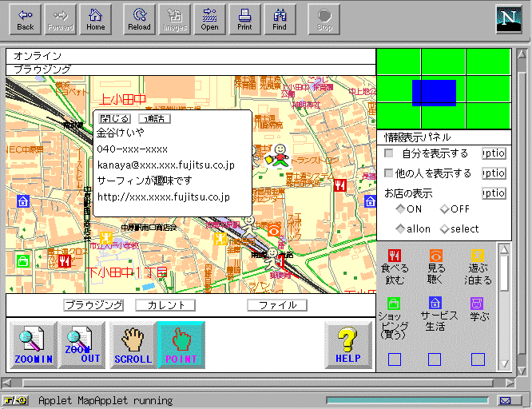532x409 pixels.
Task: Switch to the ブラウジング tab
Action: 93,305
